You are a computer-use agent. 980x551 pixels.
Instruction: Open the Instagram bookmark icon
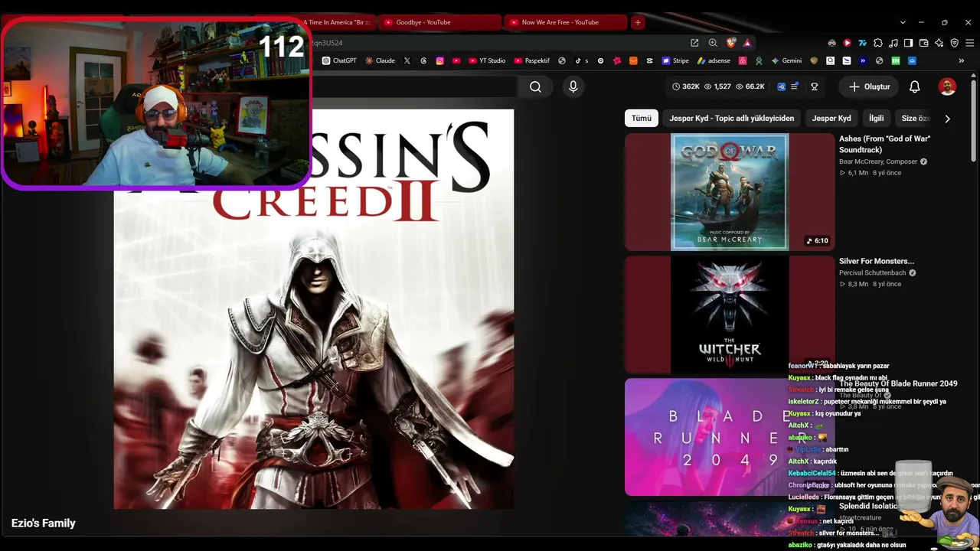coord(440,60)
